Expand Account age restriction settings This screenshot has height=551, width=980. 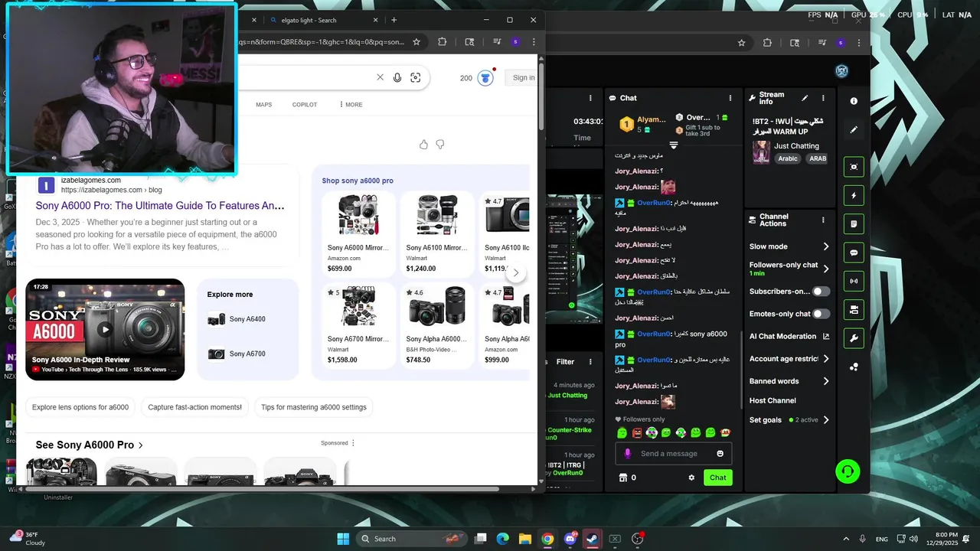point(789,358)
